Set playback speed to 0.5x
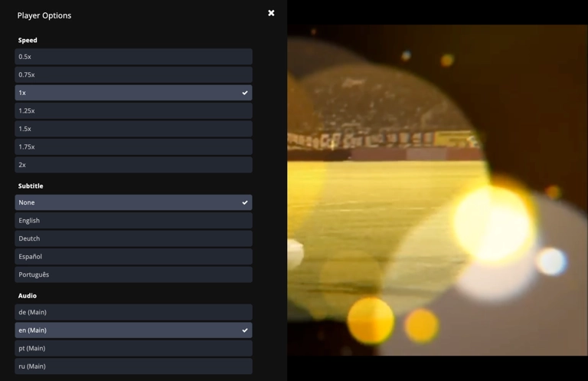Viewport: 588px width, 381px height. [133, 57]
